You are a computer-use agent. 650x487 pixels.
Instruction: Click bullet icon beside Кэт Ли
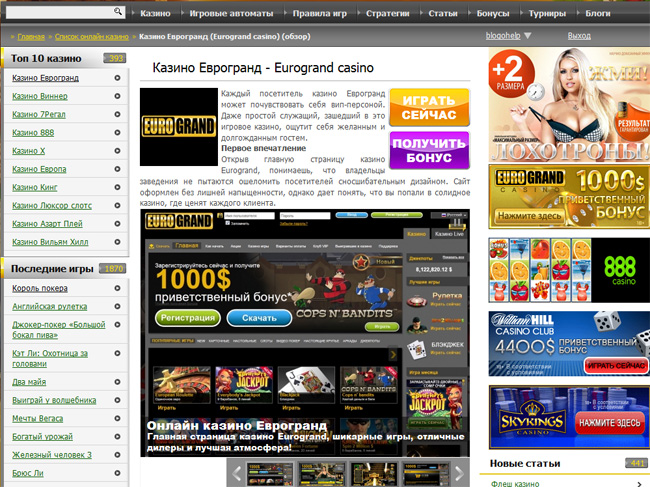point(117,353)
